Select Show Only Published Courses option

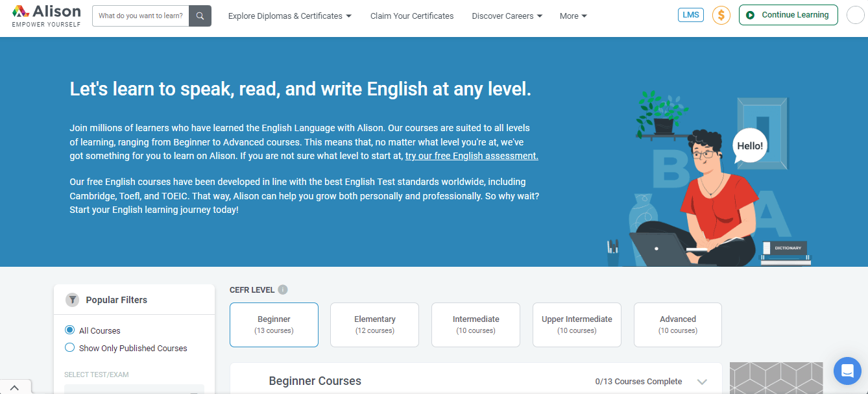coord(126,348)
